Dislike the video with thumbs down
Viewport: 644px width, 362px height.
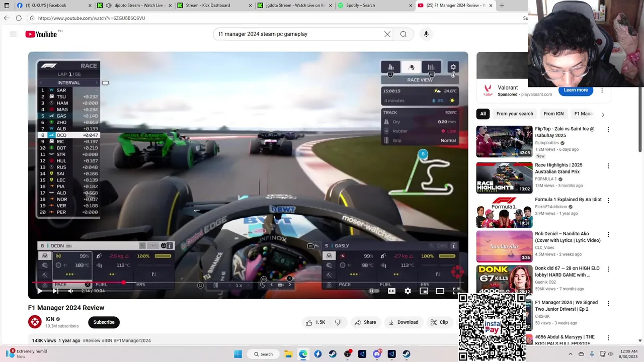[338, 322]
